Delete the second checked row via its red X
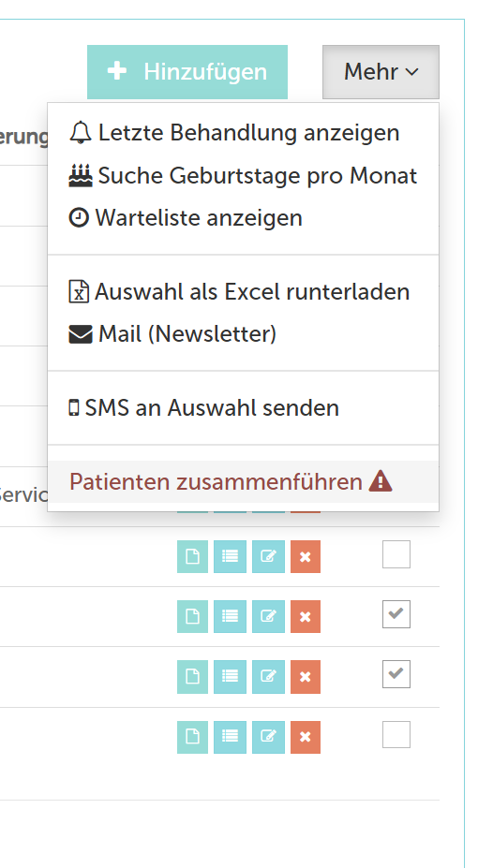The height and width of the screenshot is (868, 478). [306, 676]
